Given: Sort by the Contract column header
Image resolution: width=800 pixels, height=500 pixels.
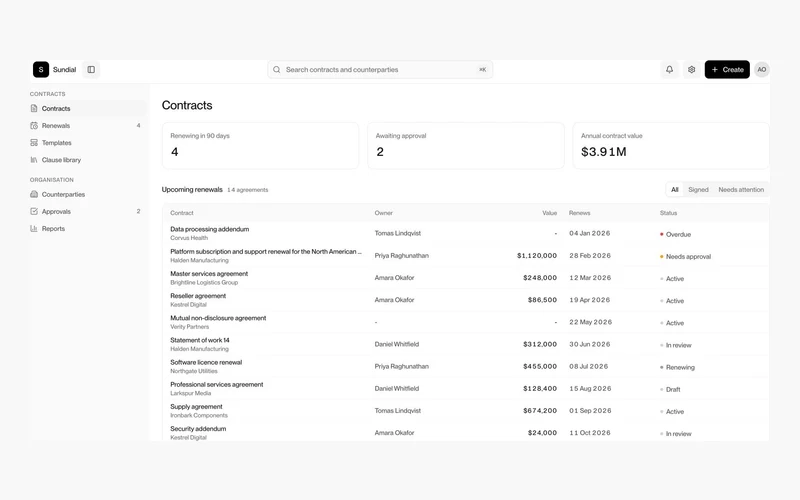Looking at the screenshot, I should [182, 213].
